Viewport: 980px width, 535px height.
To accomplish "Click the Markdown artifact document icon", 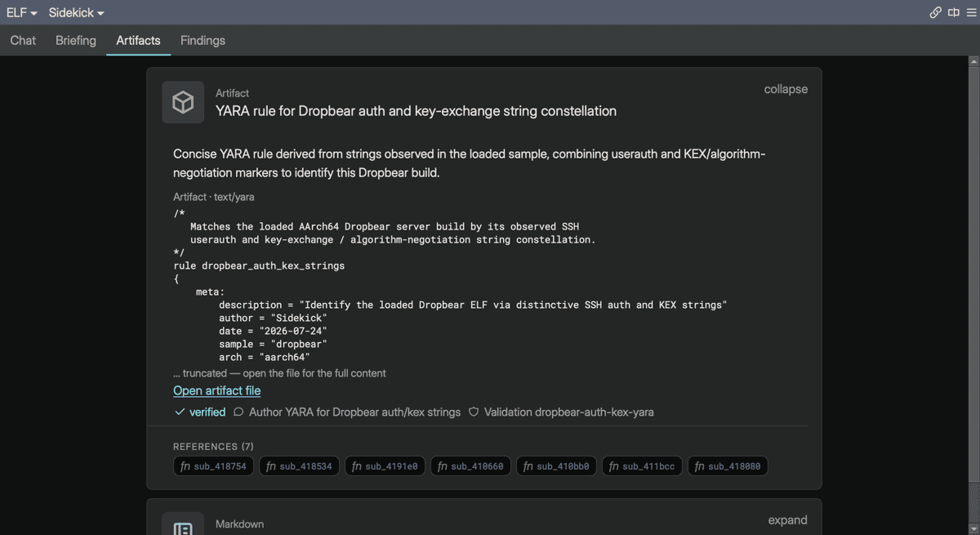I will tap(183, 526).
